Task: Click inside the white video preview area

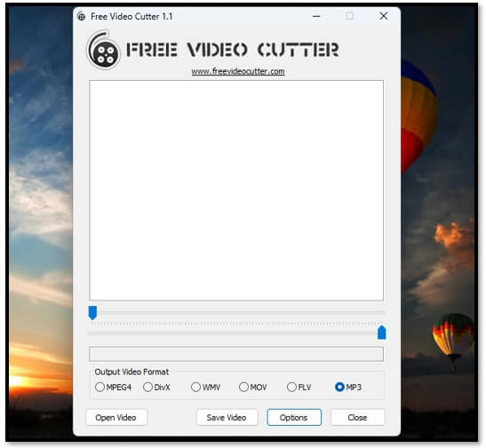Action: click(x=236, y=190)
